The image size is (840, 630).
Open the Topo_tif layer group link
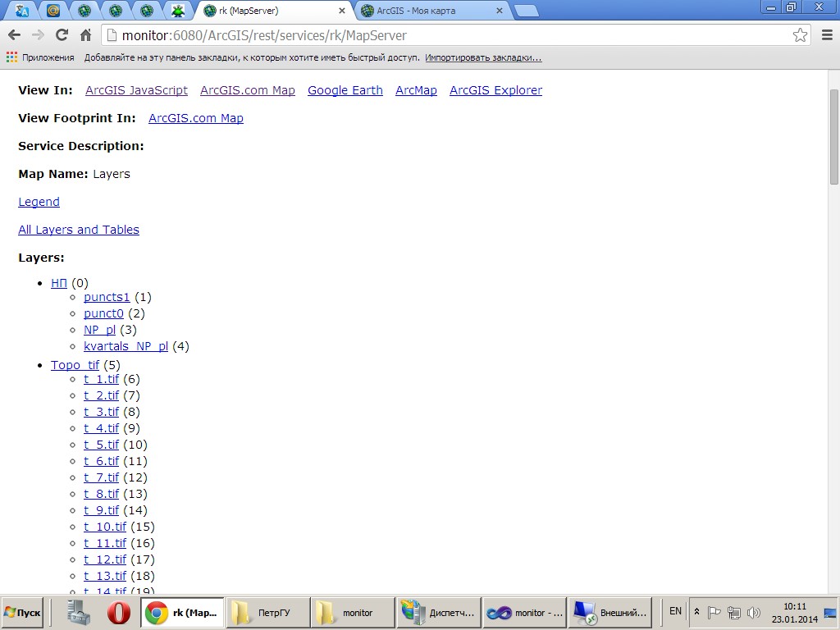[75, 365]
